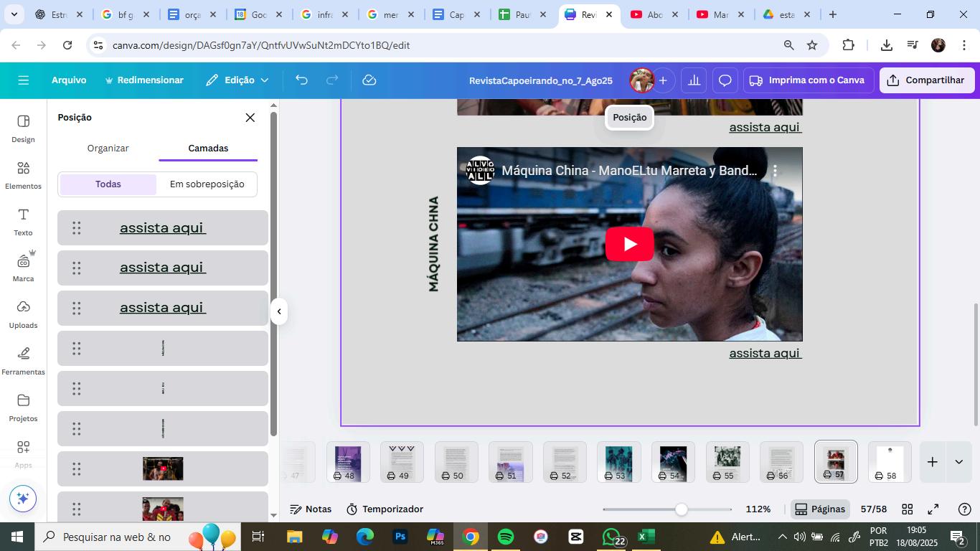This screenshot has width=980, height=551.
Task: Expand add-page options chevron
Action: (958, 462)
